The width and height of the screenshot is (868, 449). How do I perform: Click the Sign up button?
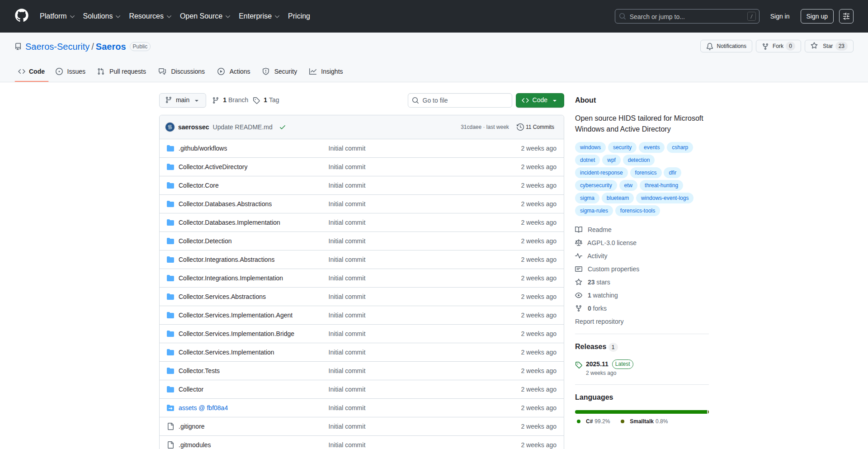816,16
